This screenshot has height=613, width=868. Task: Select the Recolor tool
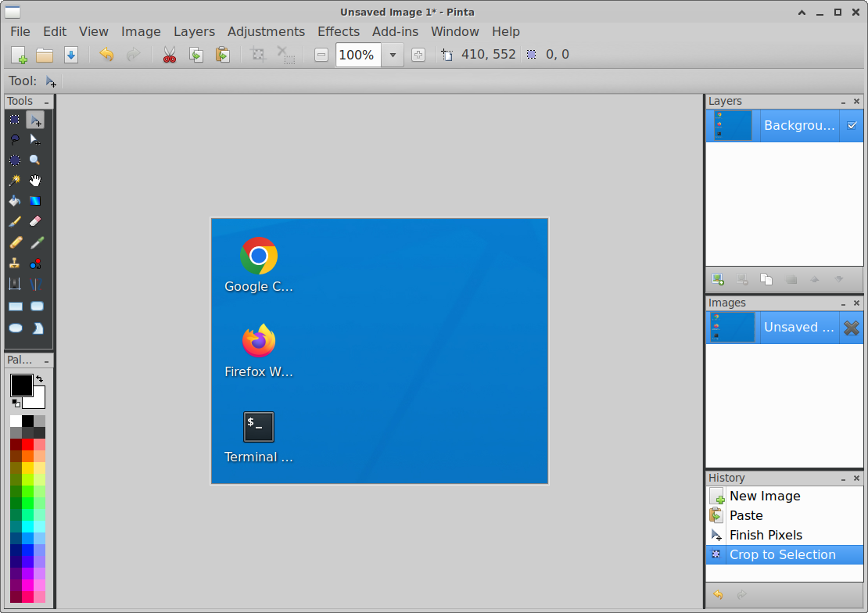(35, 263)
